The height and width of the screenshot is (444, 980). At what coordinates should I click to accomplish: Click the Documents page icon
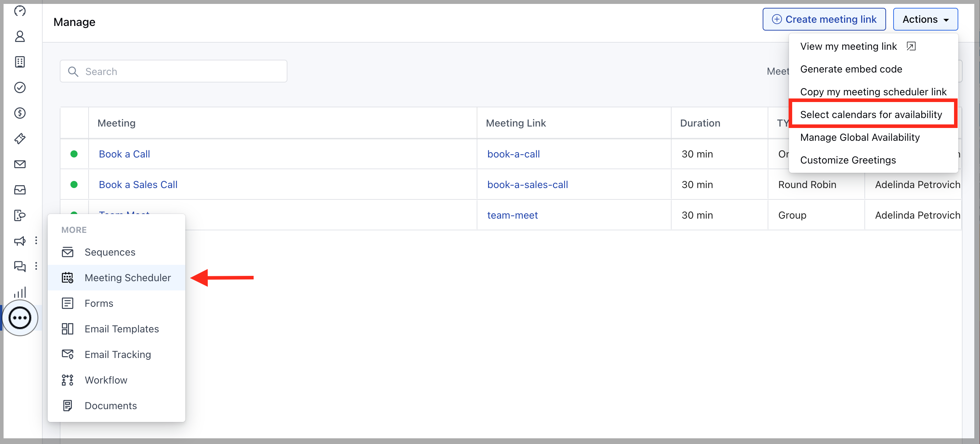click(67, 405)
